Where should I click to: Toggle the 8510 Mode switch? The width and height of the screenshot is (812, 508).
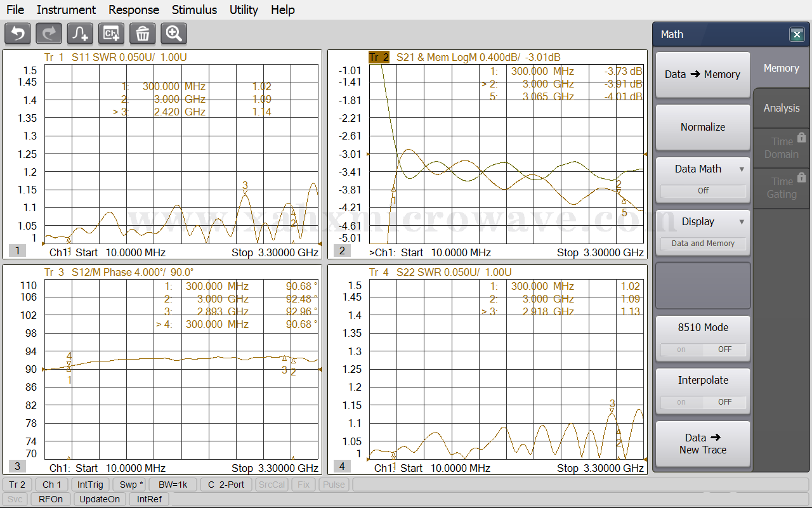(x=703, y=349)
